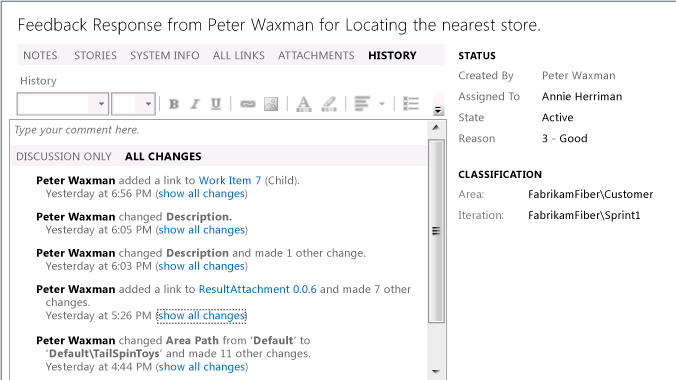Open the alignment options dropdown arrow
Viewport: 676px width, 380px height.
tap(382, 104)
